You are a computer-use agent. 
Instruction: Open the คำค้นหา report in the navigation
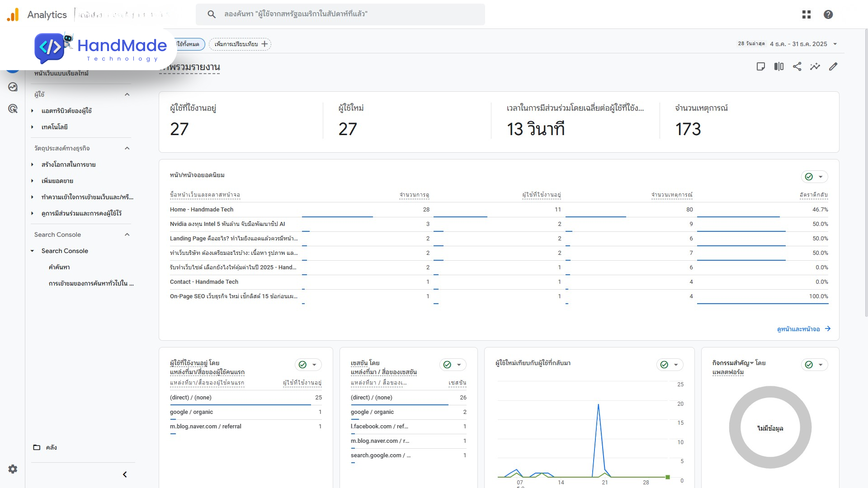[x=59, y=267]
